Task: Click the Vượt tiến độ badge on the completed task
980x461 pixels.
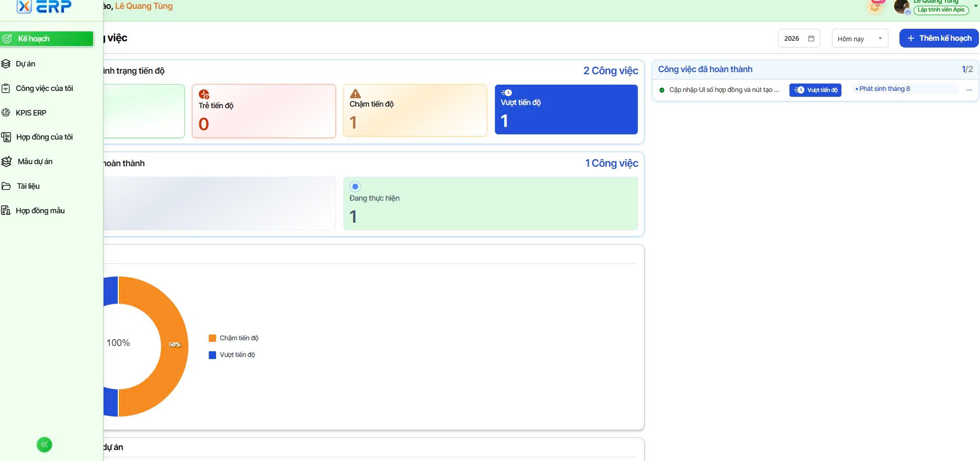Action: pyautogui.click(x=815, y=90)
